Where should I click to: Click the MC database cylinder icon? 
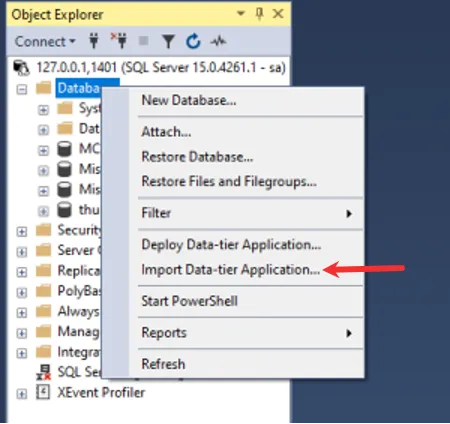tap(64, 149)
